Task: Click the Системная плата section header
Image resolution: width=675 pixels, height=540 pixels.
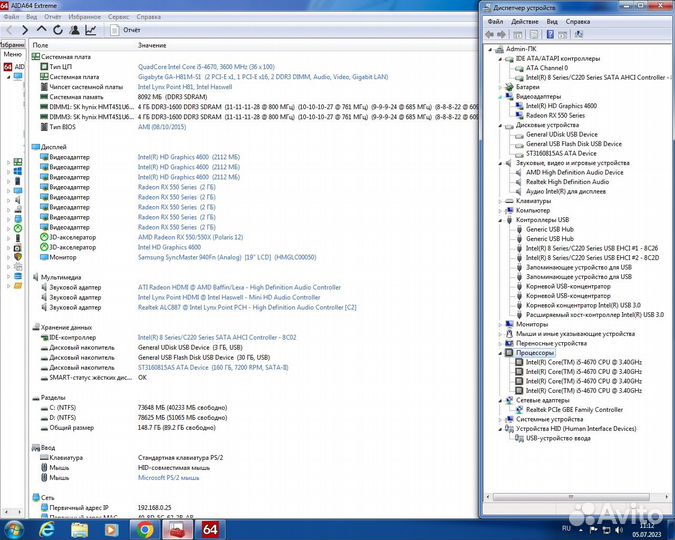Action: coord(65,57)
